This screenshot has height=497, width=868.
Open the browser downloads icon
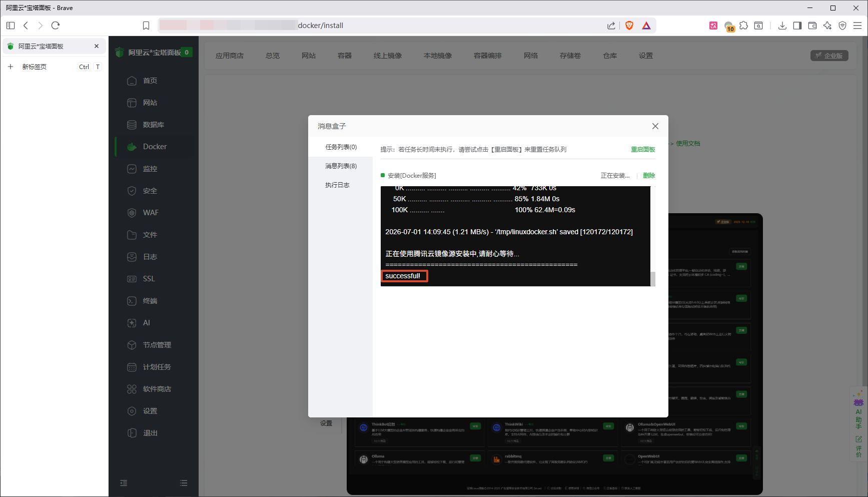coord(782,26)
